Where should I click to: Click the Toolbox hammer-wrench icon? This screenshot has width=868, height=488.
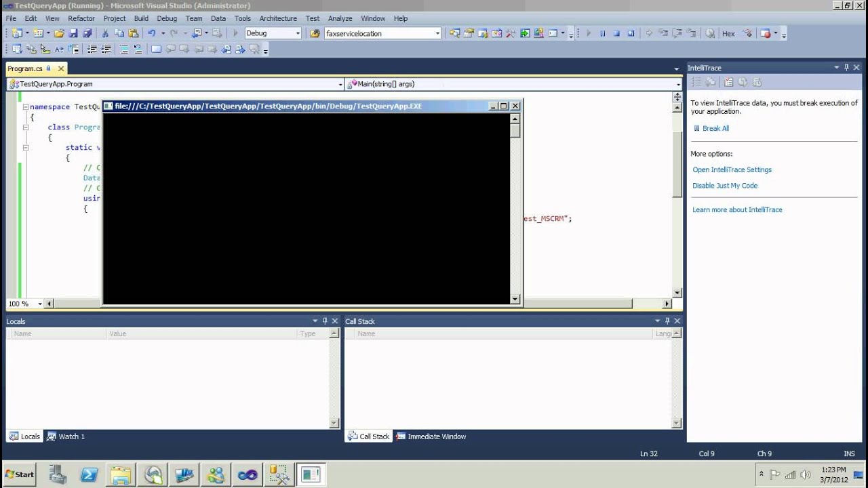[511, 33]
